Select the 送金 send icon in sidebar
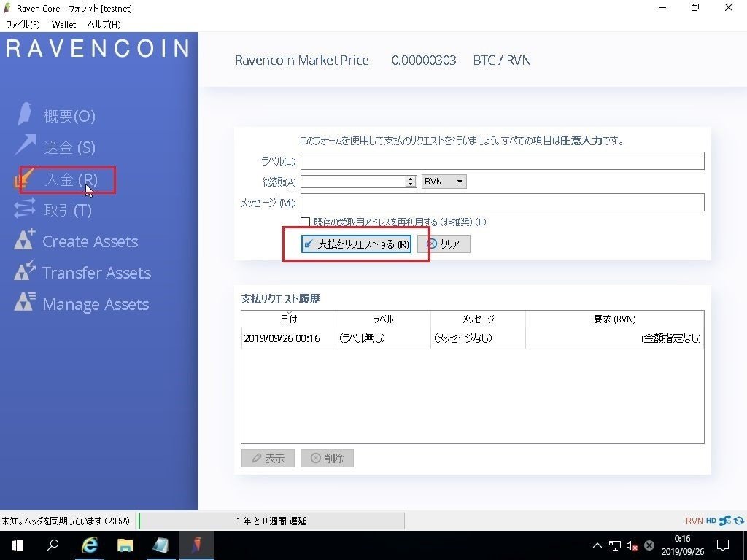 point(69,147)
